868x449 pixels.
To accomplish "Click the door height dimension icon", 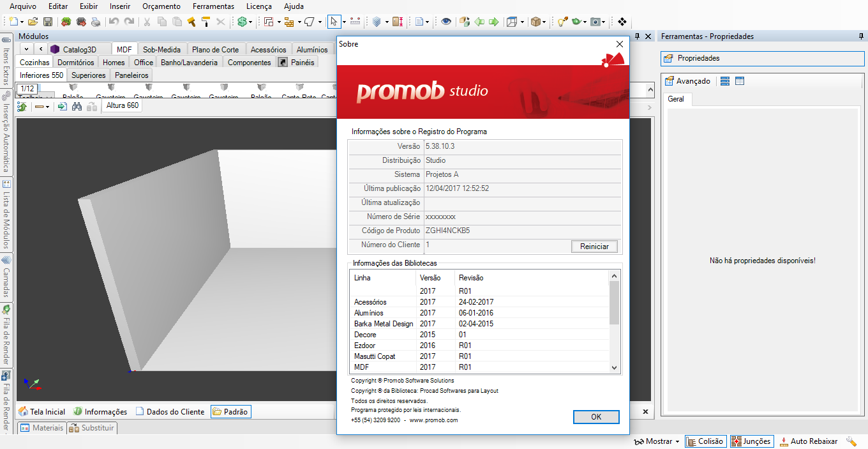I will click(x=398, y=22).
